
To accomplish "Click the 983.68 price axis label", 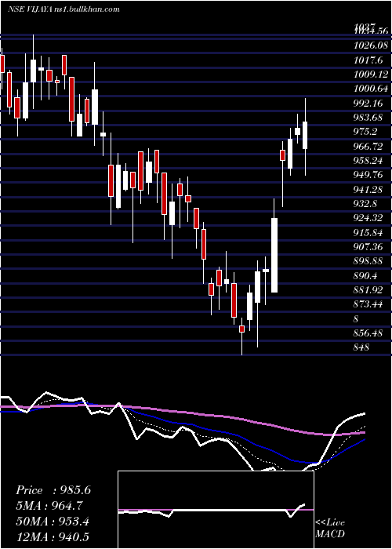I will [370, 118].
